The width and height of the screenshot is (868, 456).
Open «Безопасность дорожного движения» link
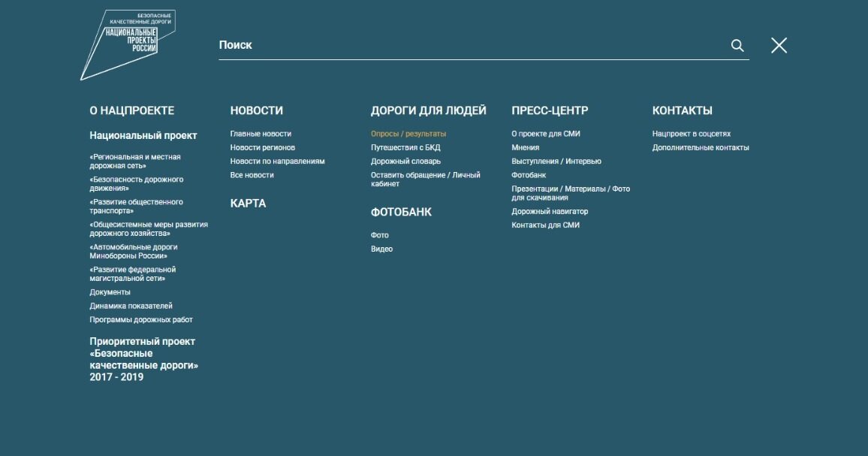coord(136,184)
